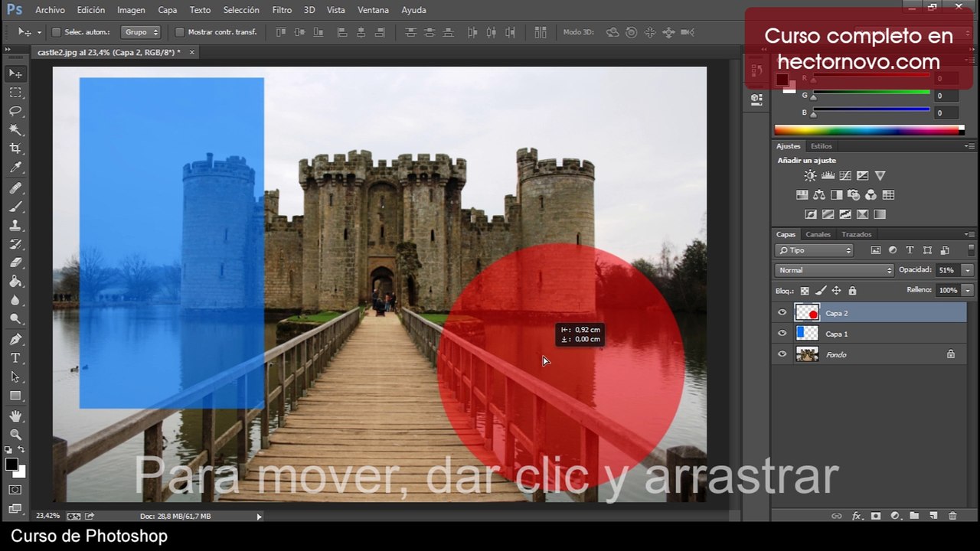
Task: Add a Color Balance adjustment
Action: tap(819, 195)
